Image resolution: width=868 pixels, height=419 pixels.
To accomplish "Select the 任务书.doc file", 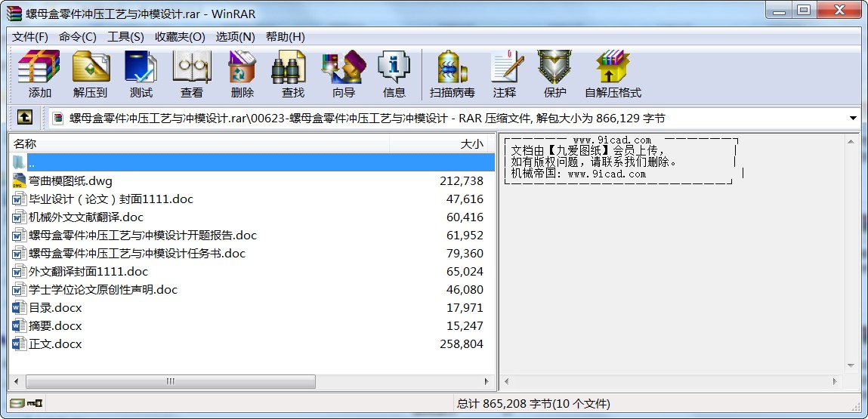I will click(x=137, y=254).
